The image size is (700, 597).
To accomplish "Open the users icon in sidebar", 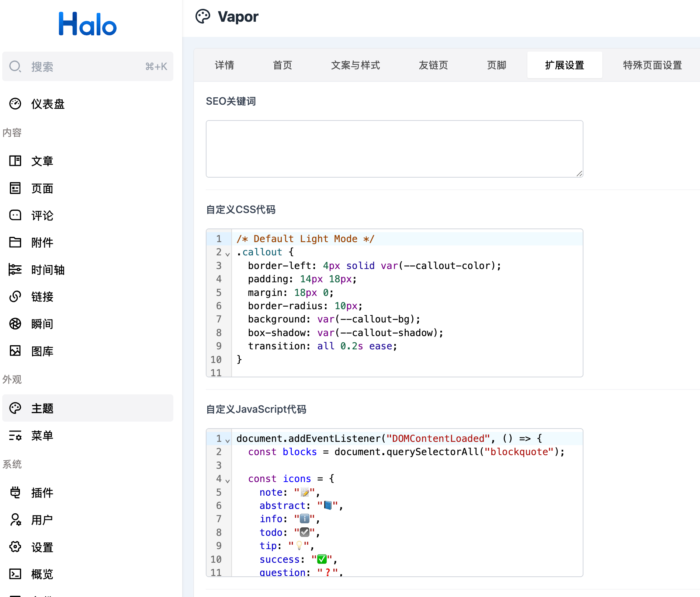I will pos(15,520).
